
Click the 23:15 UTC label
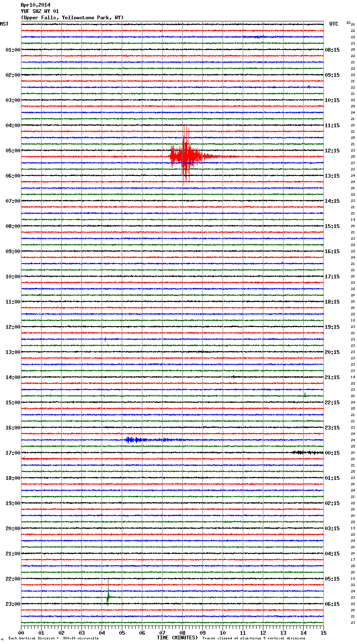332,428
